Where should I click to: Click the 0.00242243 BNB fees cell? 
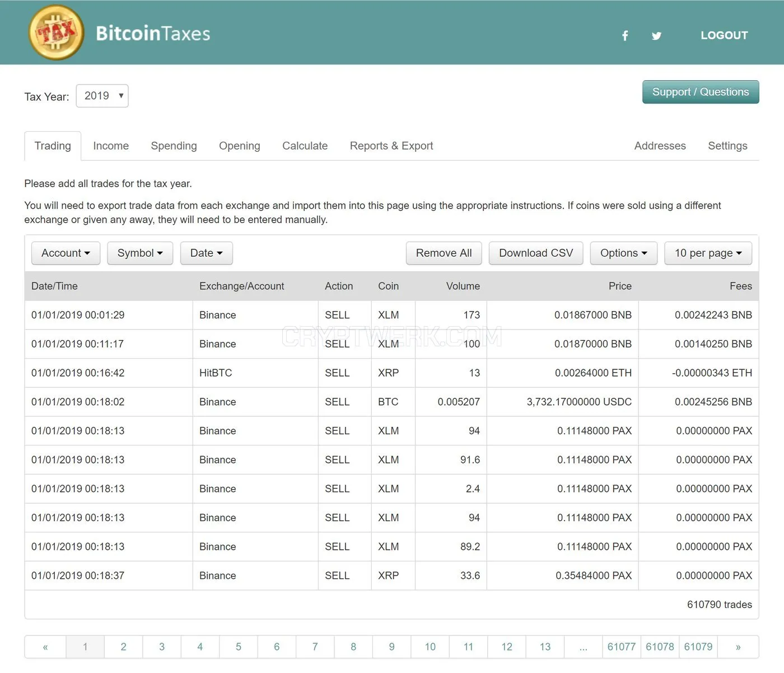click(x=699, y=315)
